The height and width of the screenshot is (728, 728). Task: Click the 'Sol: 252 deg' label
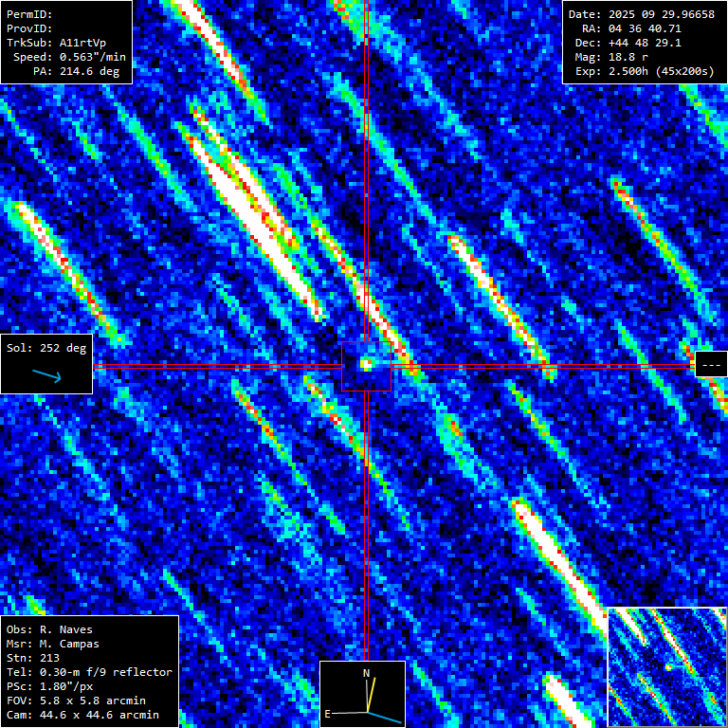(46, 348)
